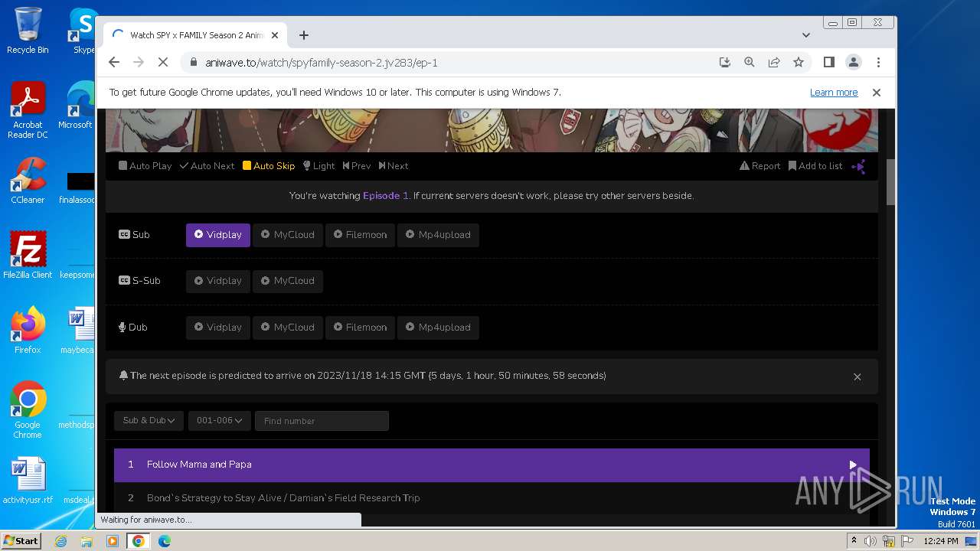
Task: Click the purple share icon beside Add to list
Action: click(859, 166)
